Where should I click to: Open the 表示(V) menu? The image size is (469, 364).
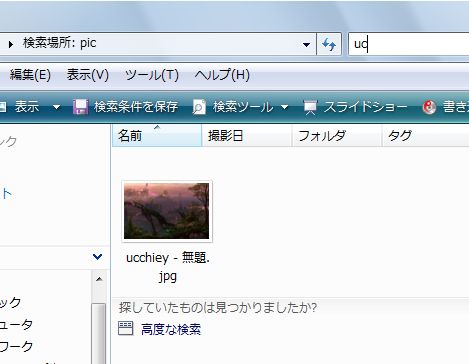88,75
